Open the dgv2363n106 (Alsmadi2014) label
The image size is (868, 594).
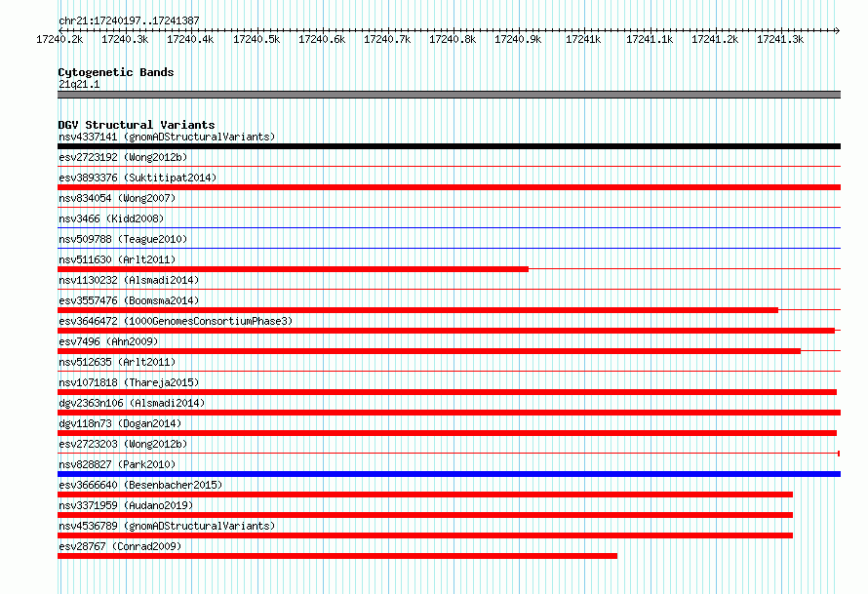(132, 403)
